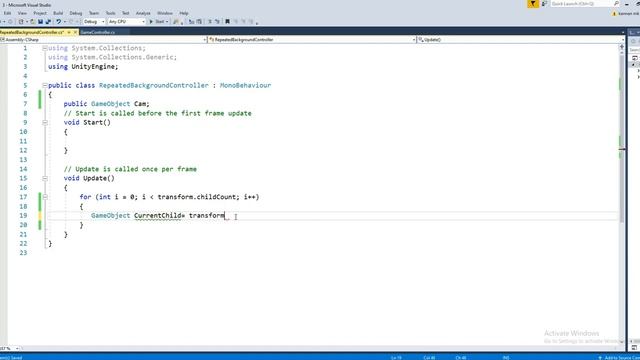Pin the RepeatedBackgroundController.cs tab
Viewport: 640px width, 360px height.
point(69,32)
